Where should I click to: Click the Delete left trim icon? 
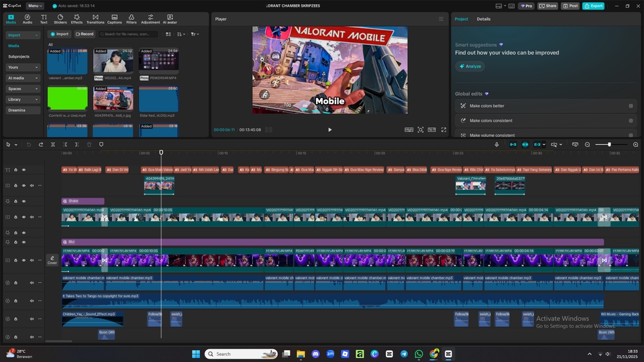[65, 145]
